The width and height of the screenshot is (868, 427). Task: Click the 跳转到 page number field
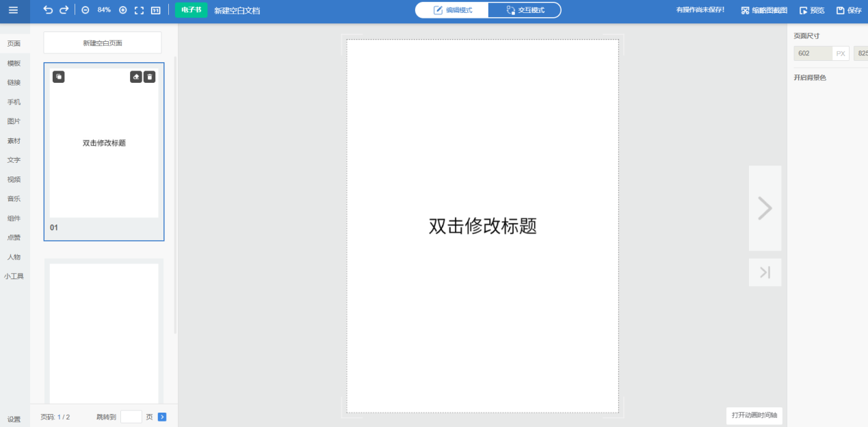pos(131,417)
